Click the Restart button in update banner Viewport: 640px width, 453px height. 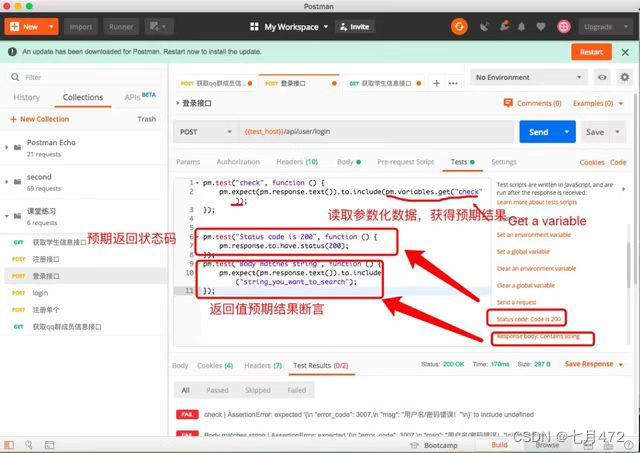point(591,52)
